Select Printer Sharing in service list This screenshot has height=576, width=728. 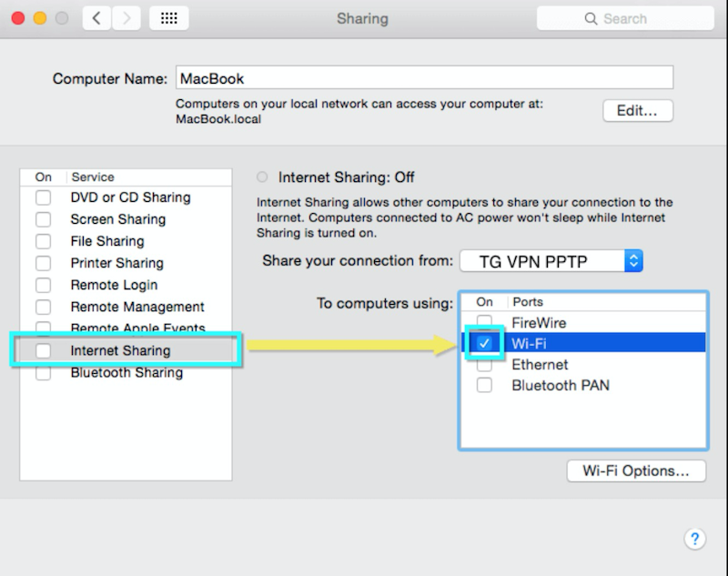(116, 263)
